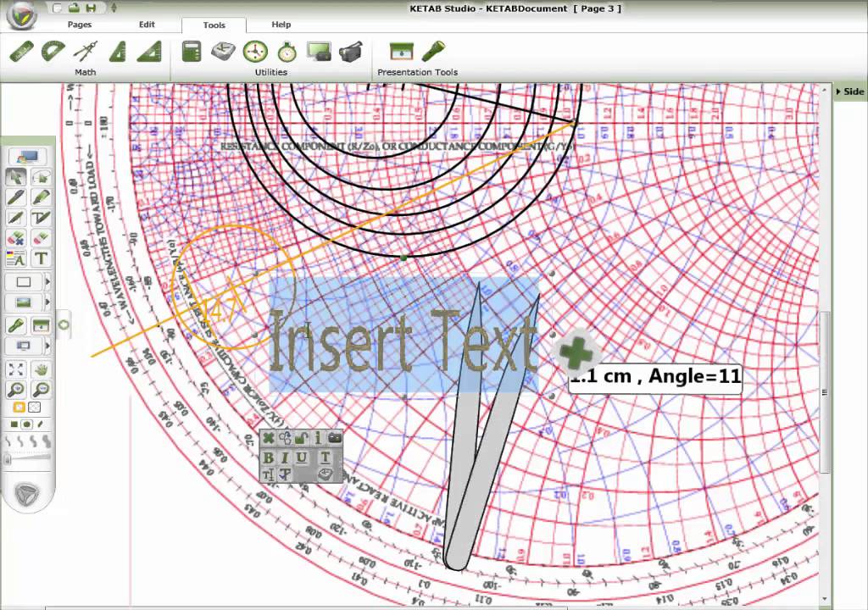Image resolution: width=868 pixels, height=610 pixels.
Task: Click the right magnifier zoom icon
Action: (x=42, y=389)
